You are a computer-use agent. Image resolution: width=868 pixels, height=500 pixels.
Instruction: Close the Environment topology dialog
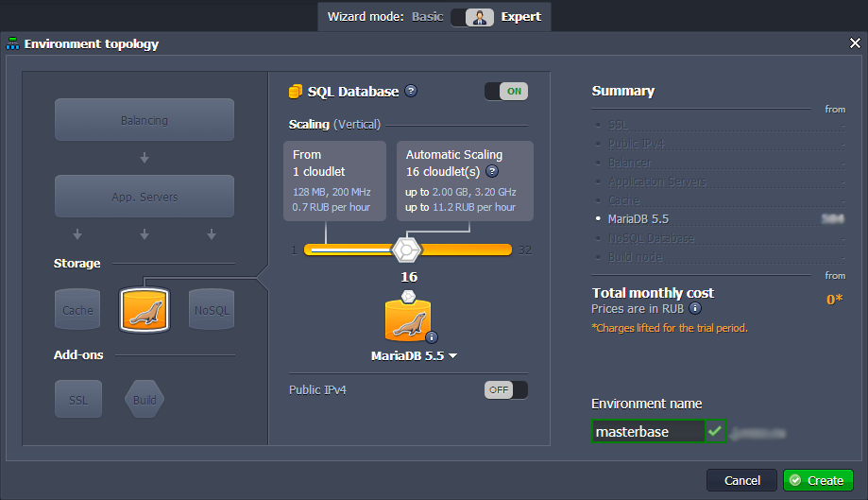855,43
